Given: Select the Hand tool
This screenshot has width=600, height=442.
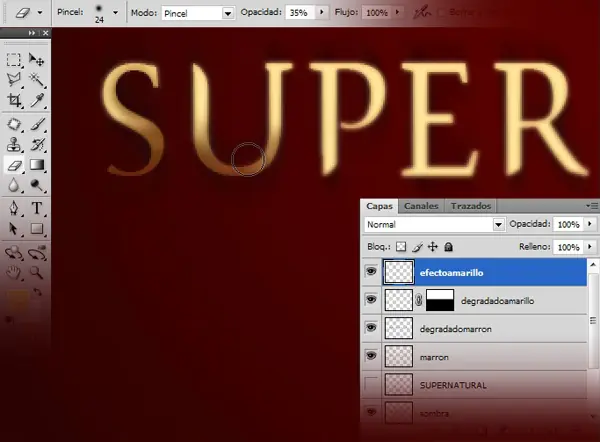Looking at the screenshot, I should [x=14, y=273].
